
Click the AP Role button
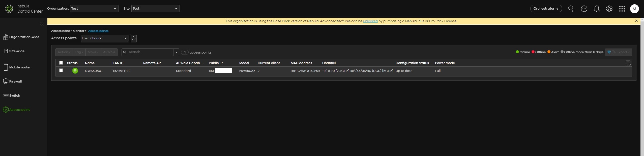109,52
